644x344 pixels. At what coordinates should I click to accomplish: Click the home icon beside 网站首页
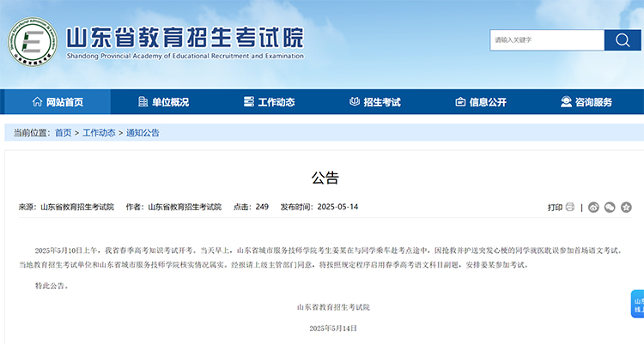click(37, 102)
